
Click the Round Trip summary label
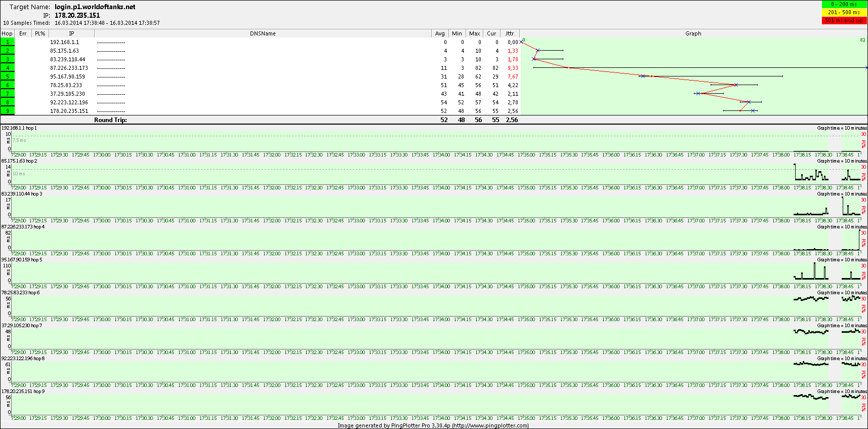(x=110, y=120)
